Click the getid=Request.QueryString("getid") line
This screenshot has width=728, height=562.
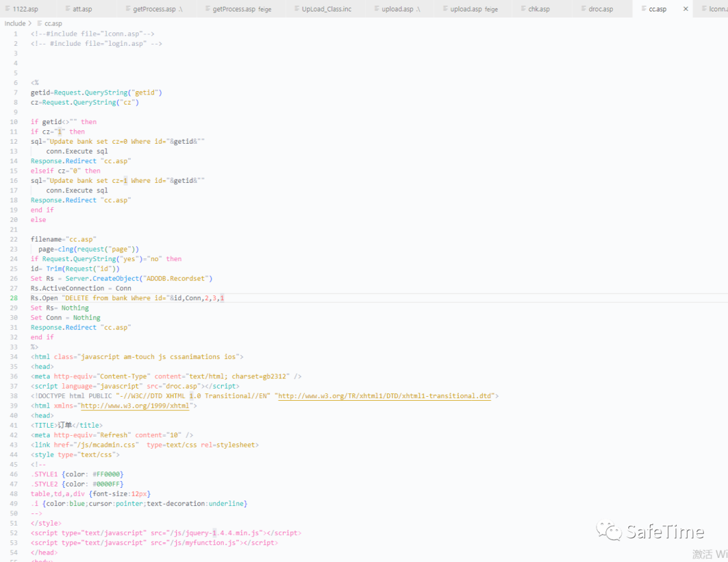[x=96, y=92]
